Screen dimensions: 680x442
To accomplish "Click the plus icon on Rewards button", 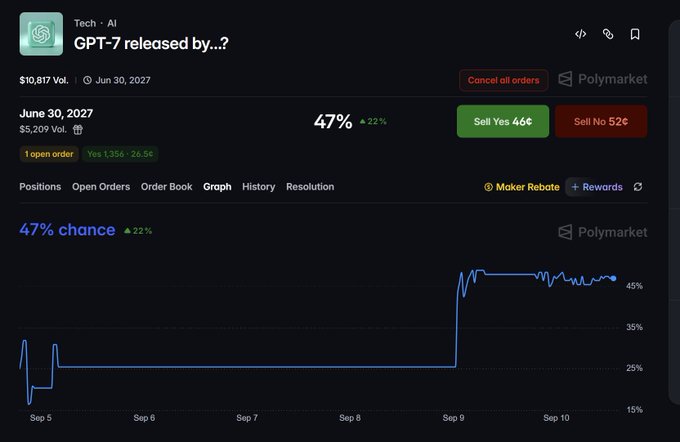I will 575,187.
